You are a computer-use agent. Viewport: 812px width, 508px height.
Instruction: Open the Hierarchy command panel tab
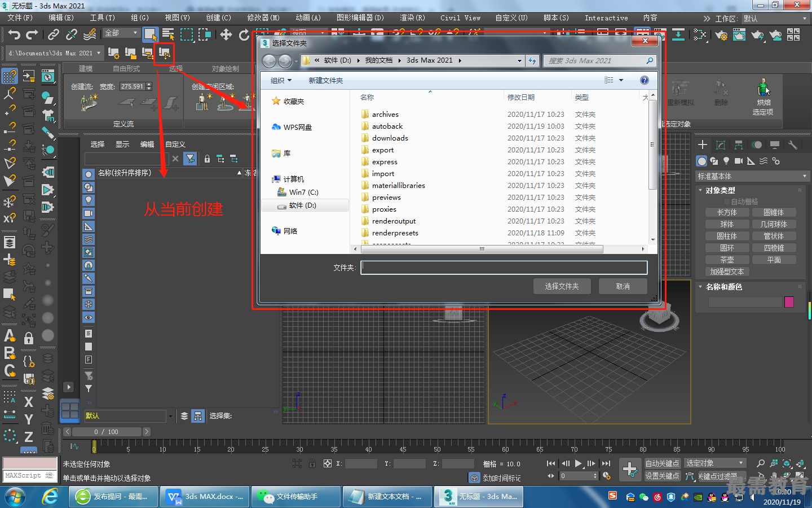click(739, 145)
